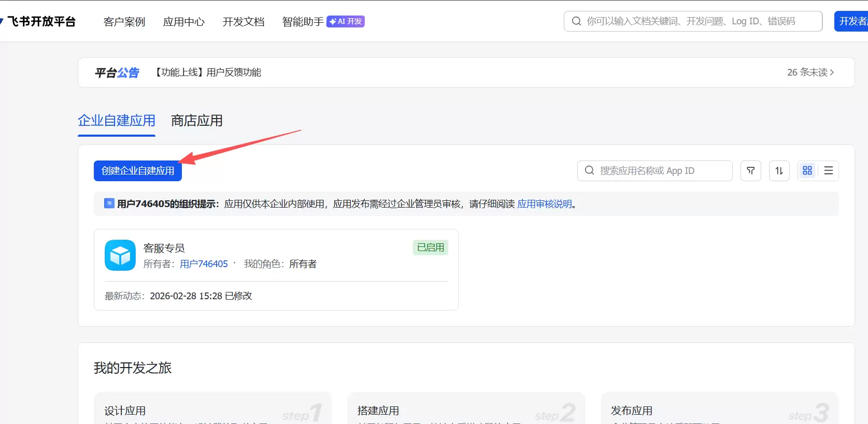Click the top documentation search box
868x424 pixels.
[697, 21]
